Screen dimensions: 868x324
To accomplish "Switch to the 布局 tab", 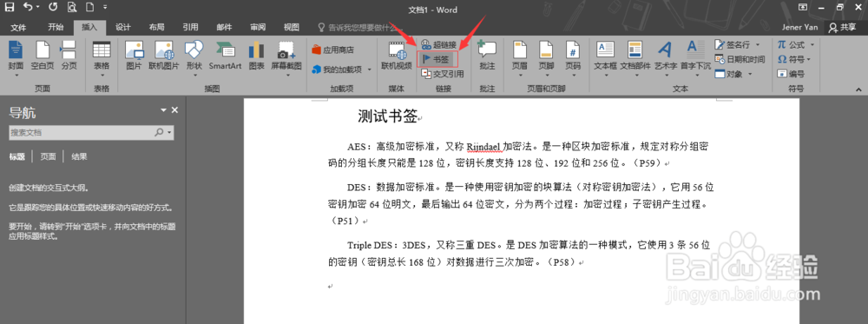I will [x=156, y=27].
